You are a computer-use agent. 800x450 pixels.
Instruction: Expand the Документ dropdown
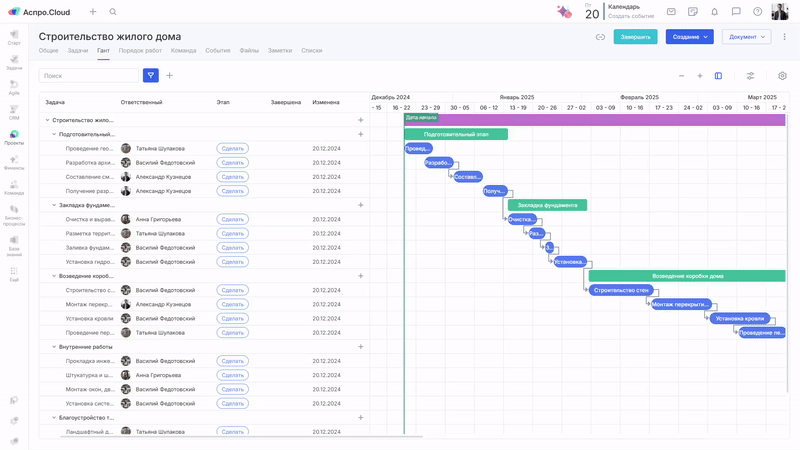coord(746,37)
